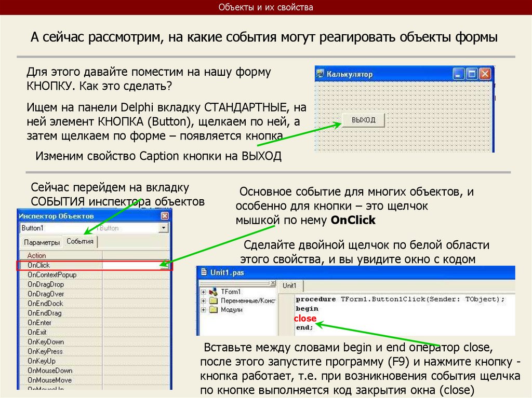Click the end; line in code editor

(304, 327)
